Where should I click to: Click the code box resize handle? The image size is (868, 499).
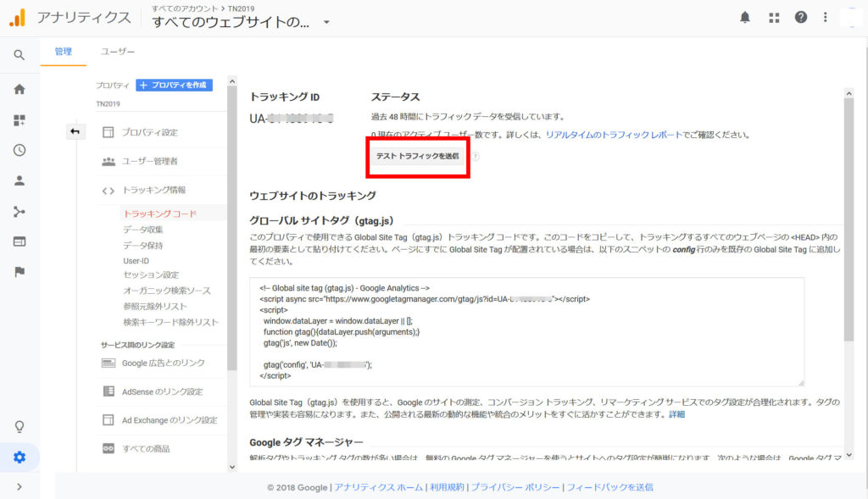(x=800, y=382)
